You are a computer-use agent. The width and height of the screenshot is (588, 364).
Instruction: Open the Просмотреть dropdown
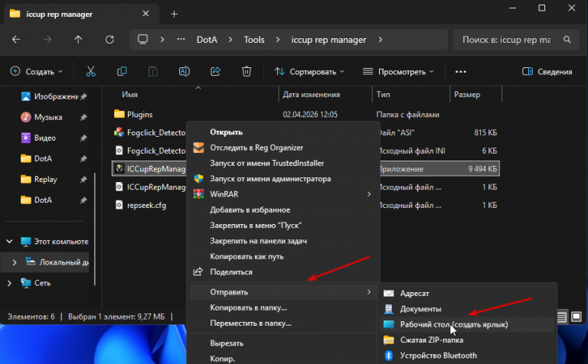[398, 72]
